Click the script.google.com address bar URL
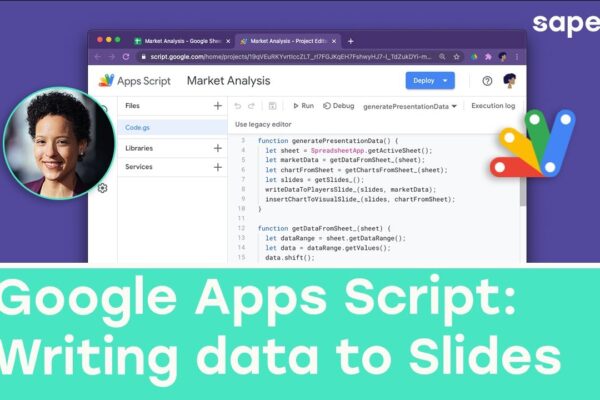Screen dimensions: 600x400 [291, 57]
